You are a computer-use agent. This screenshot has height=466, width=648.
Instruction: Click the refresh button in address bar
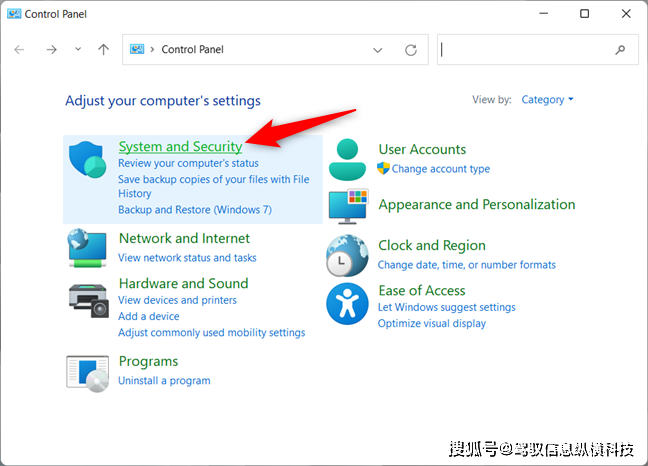(x=411, y=50)
